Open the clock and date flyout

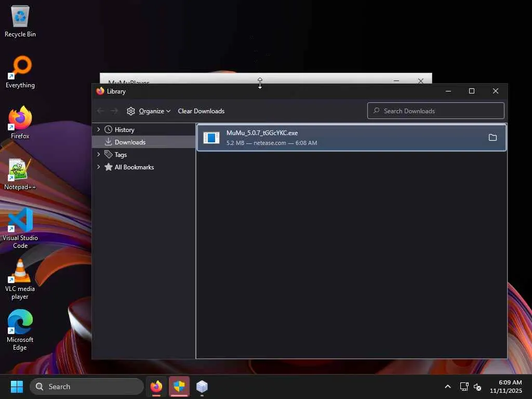(x=506, y=387)
